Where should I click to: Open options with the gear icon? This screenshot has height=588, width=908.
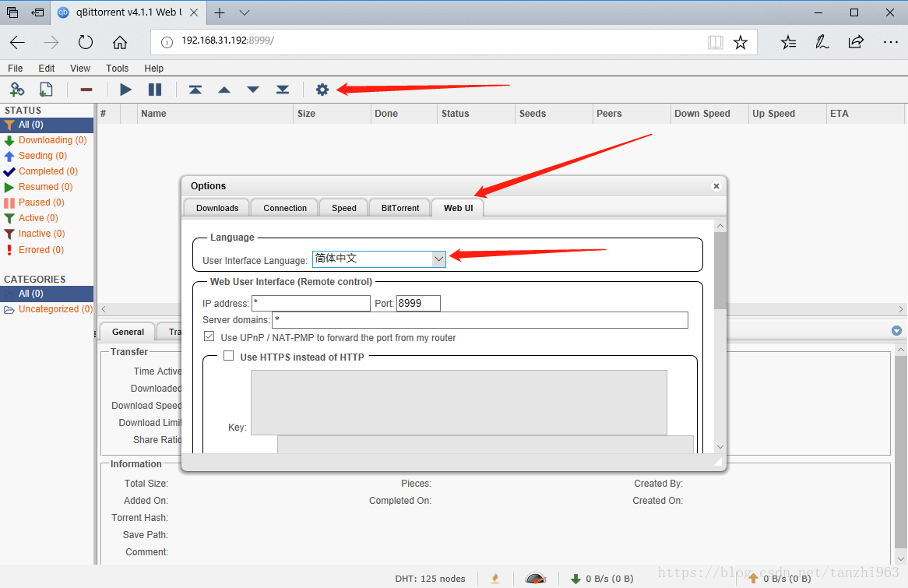point(322,90)
